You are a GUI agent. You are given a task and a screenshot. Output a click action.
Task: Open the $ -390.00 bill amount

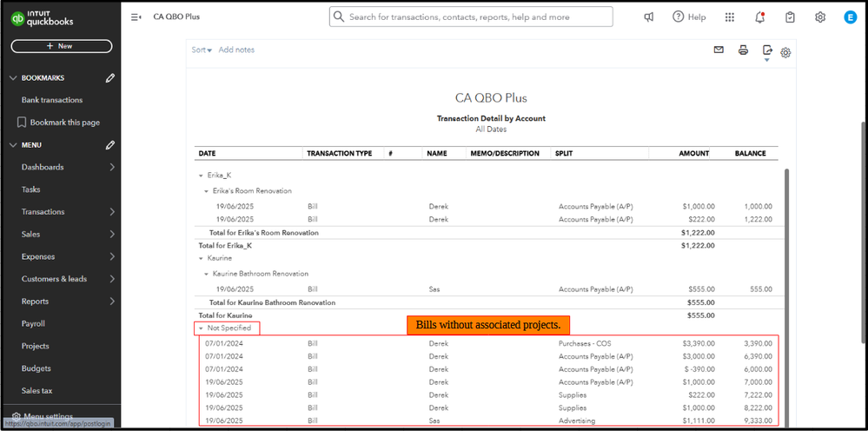(x=700, y=369)
